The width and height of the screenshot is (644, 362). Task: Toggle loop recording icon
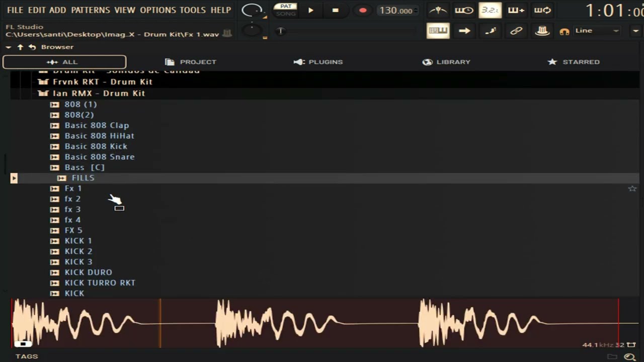(542, 10)
